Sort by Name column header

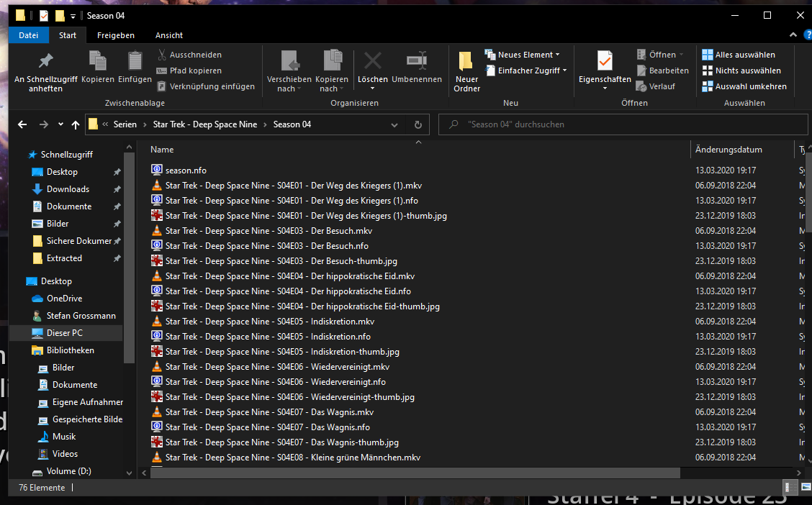coord(161,150)
